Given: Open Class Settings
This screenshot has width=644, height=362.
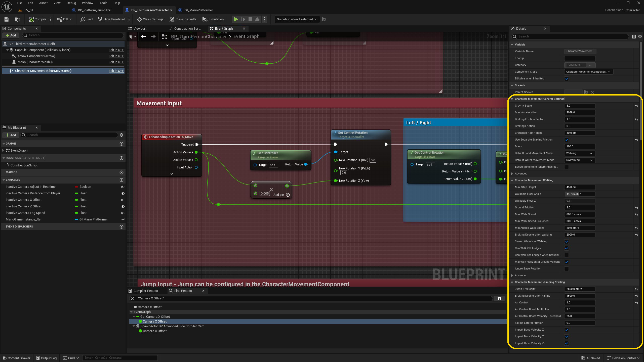Looking at the screenshot, I should (150, 19).
